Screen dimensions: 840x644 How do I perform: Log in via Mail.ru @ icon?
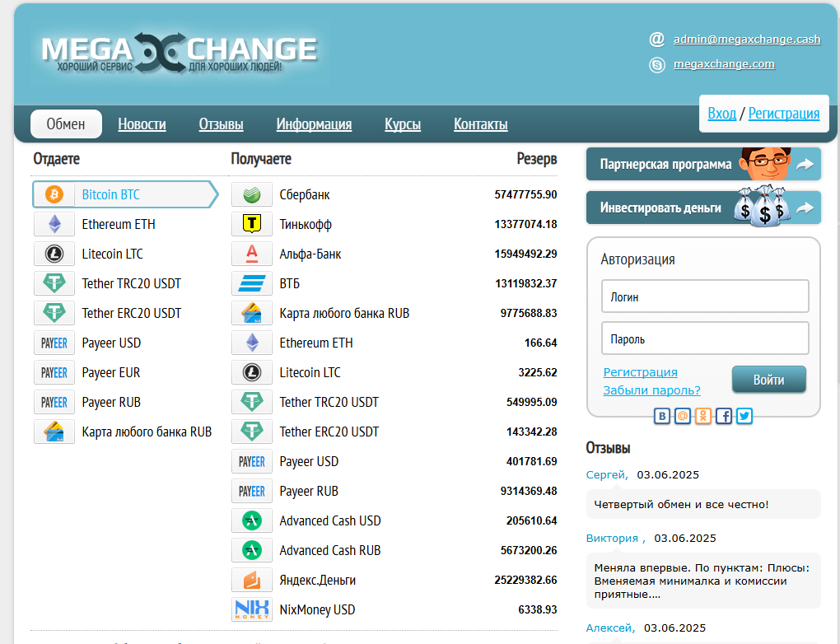click(683, 416)
